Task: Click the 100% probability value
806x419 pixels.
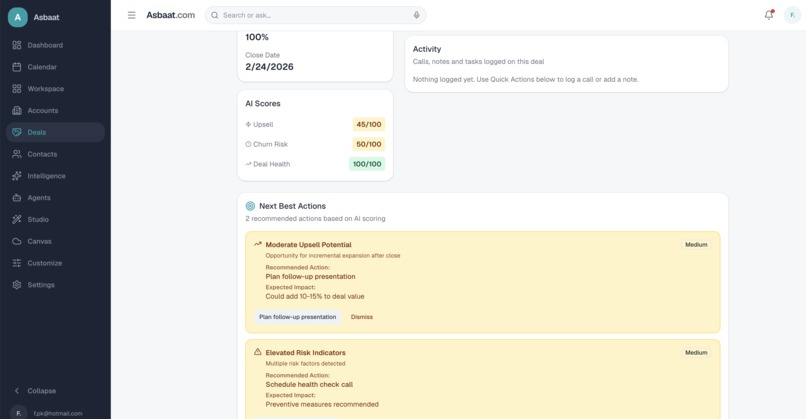Action: pyautogui.click(x=257, y=37)
